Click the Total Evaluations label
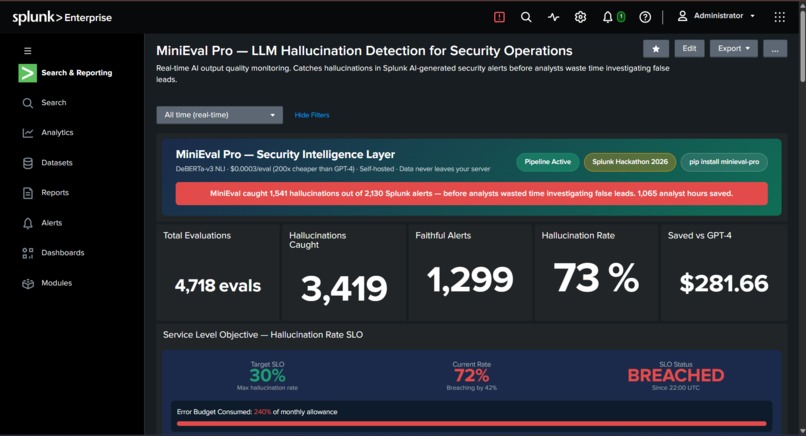This screenshot has height=436, width=806. coord(197,235)
